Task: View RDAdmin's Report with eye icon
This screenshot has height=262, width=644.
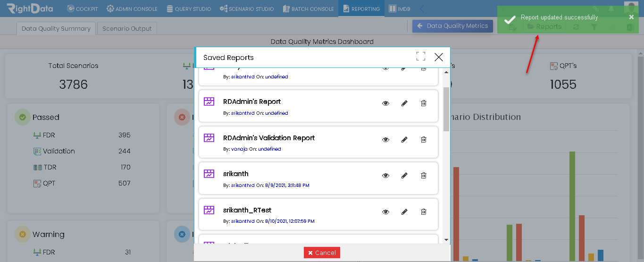Action: (x=386, y=103)
